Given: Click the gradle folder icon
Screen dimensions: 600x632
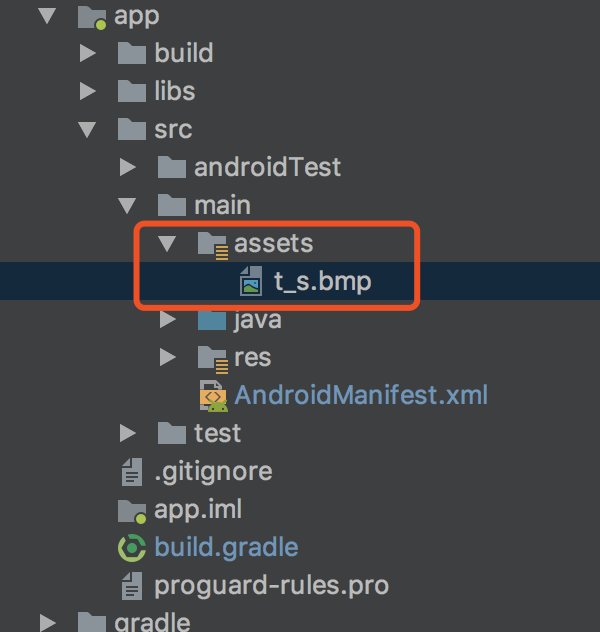Looking at the screenshot, I should [x=92, y=622].
